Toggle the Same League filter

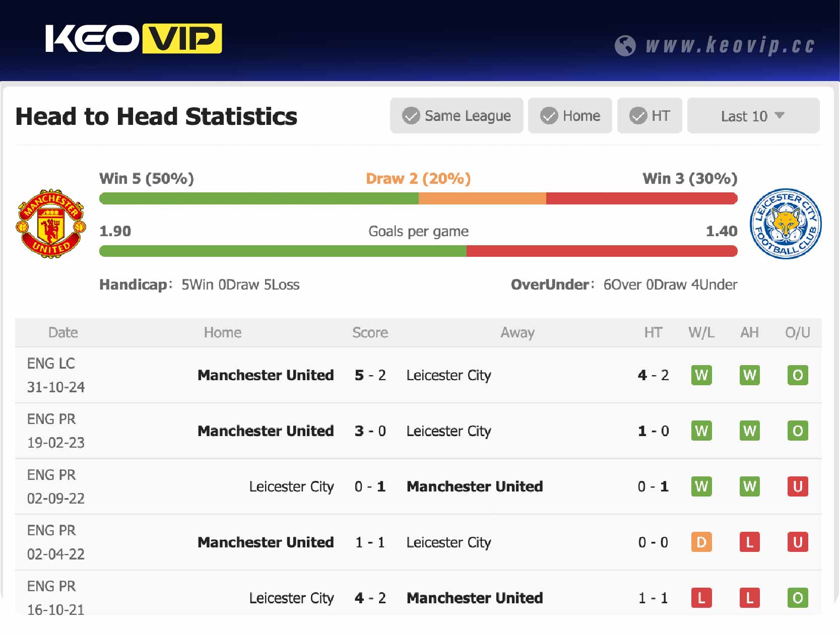pos(456,116)
